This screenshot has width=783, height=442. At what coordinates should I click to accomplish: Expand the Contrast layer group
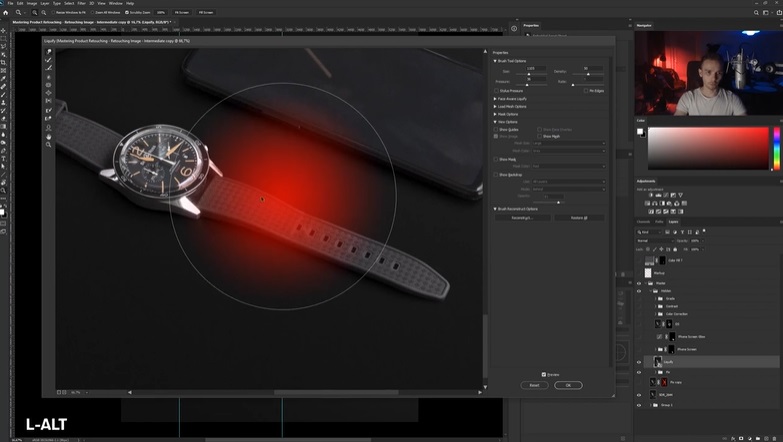[655, 306]
